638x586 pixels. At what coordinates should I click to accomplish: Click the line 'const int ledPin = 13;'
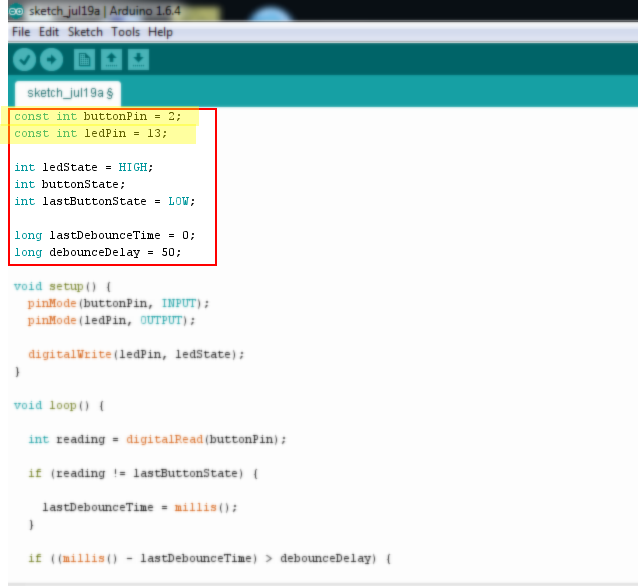(x=91, y=133)
